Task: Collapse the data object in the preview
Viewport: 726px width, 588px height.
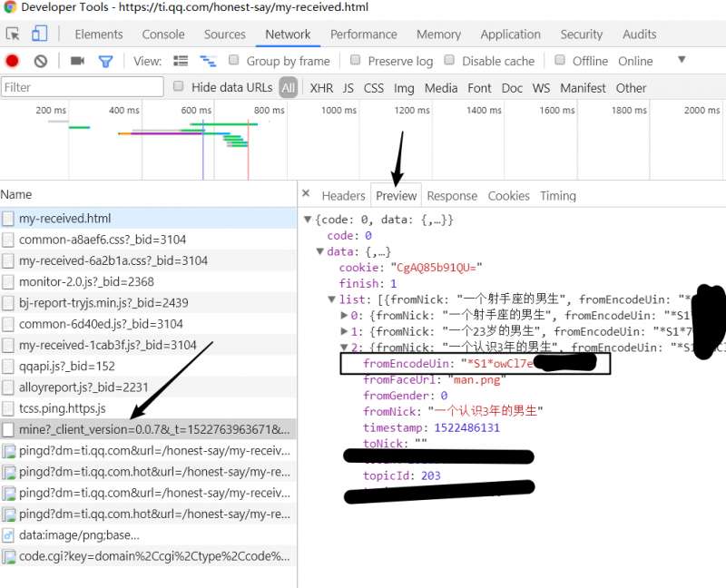Action: pos(319,251)
